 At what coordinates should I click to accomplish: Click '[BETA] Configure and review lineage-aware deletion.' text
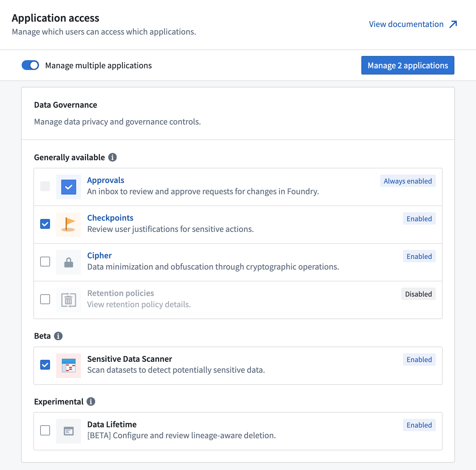click(x=182, y=435)
